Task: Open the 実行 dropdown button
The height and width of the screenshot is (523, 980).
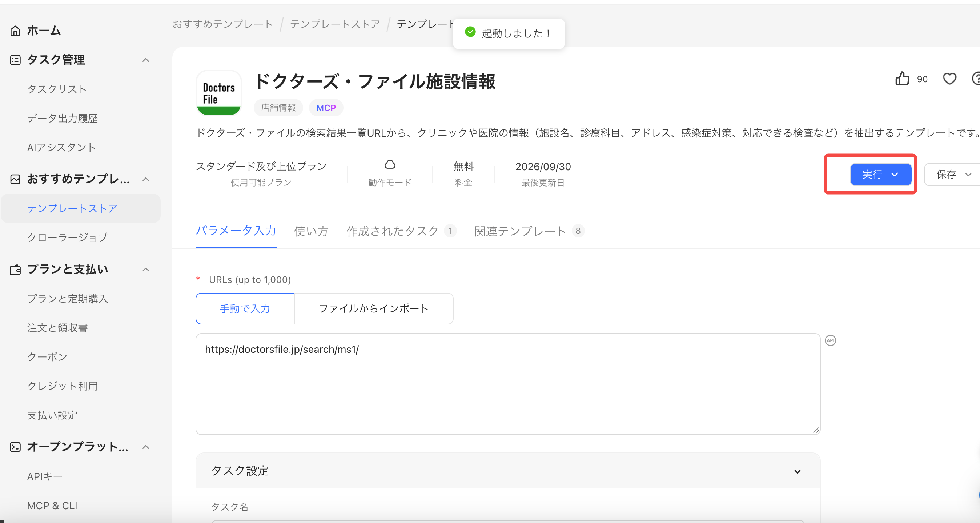Action: click(x=881, y=174)
